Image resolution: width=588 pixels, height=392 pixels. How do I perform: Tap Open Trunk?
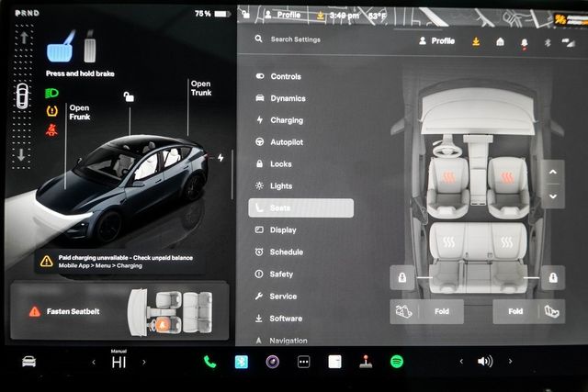tap(201, 88)
